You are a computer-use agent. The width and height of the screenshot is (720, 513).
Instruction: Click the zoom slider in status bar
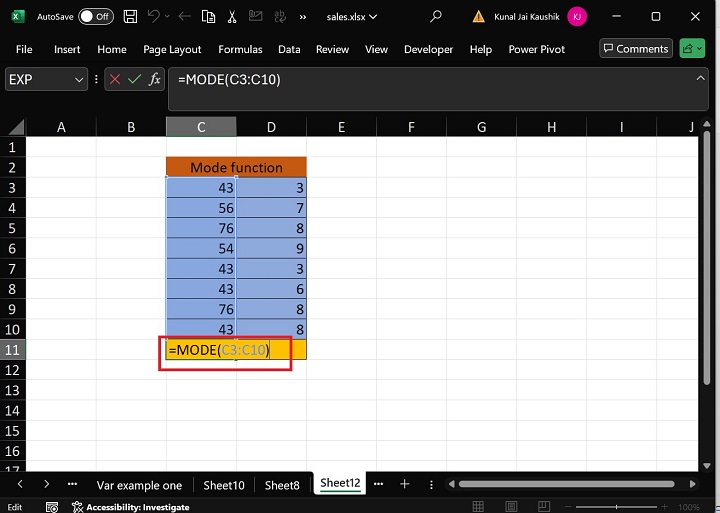[x=616, y=507]
